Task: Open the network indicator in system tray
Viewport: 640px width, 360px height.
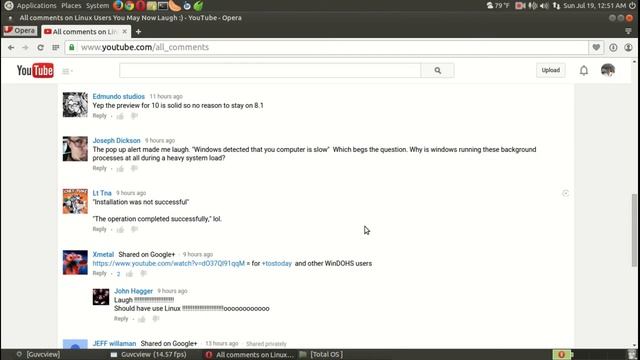Action: (556, 6)
